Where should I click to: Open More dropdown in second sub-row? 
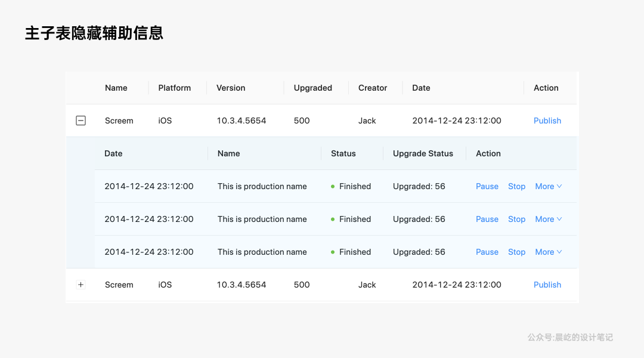click(548, 219)
